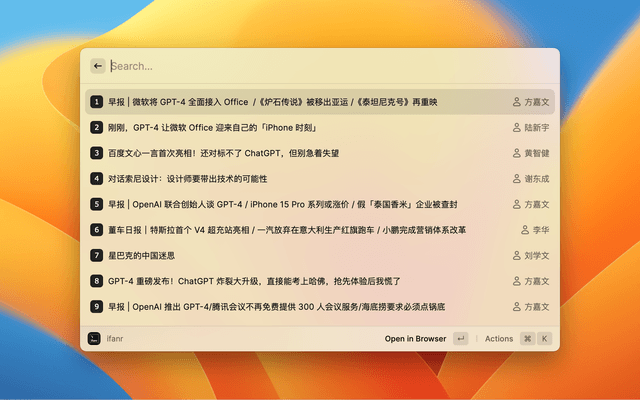This screenshot has height=400, width=640.
Task: Click the person icon beside author 陆新宇
Action: [x=517, y=128]
